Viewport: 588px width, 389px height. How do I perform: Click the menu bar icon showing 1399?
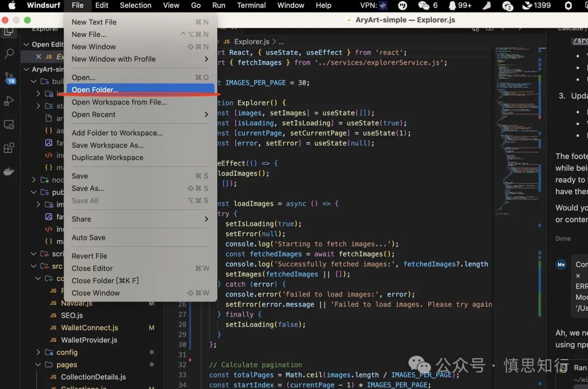point(537,5)
